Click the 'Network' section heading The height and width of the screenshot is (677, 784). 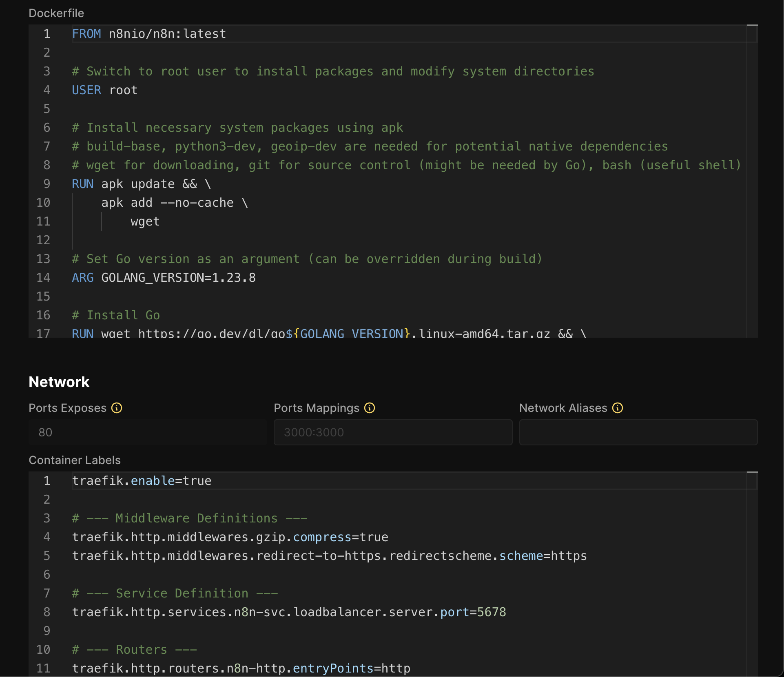click(x=59, y=382)
